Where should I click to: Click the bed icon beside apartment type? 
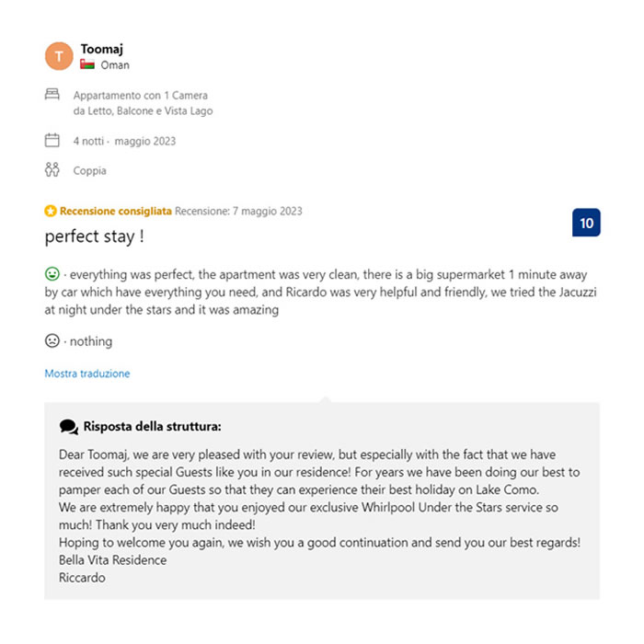[52, 94]
